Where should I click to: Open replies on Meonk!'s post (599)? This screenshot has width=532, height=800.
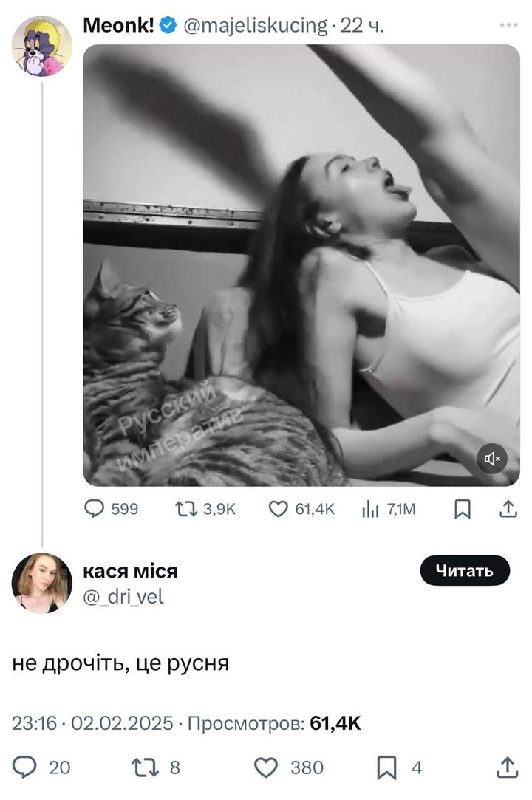(111, 509)
